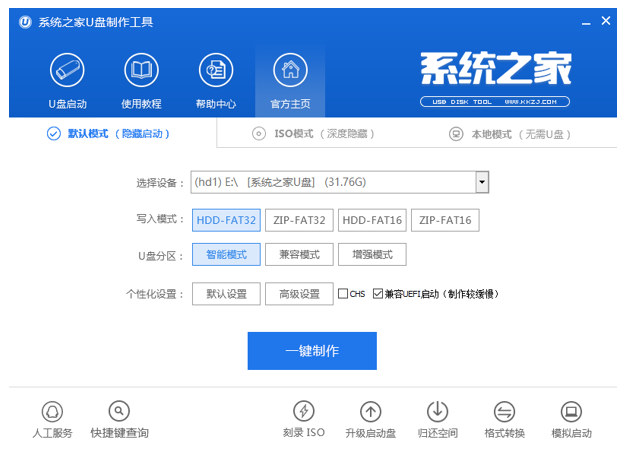Switch to the ISO模式 (深度隐藏) tab
Screen dimensions: 624x454
point(313,134)
